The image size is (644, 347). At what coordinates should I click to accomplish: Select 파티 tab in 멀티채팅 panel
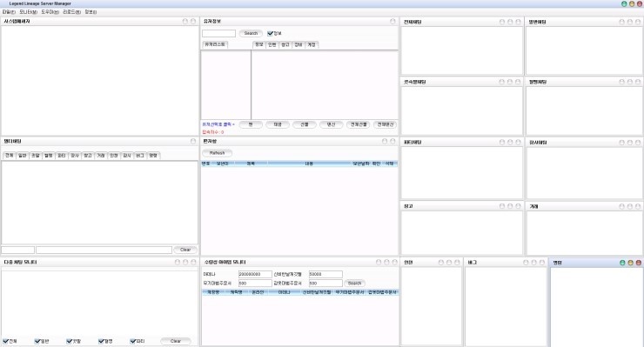coord(62,155)
